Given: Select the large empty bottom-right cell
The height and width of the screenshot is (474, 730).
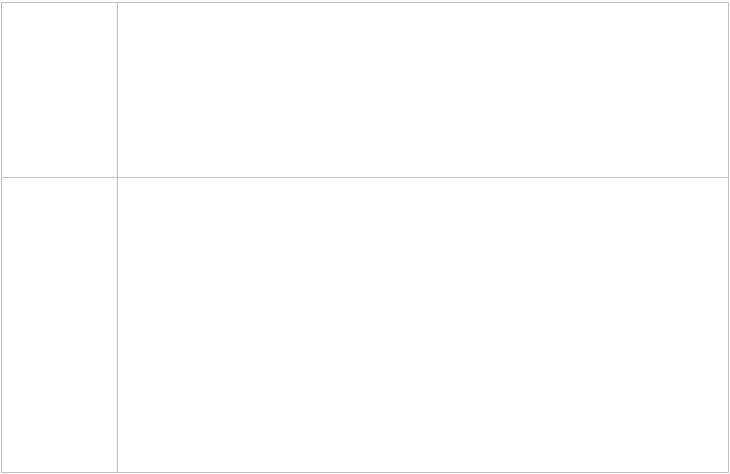Looking at the screenshot, I should pos(423,325).
